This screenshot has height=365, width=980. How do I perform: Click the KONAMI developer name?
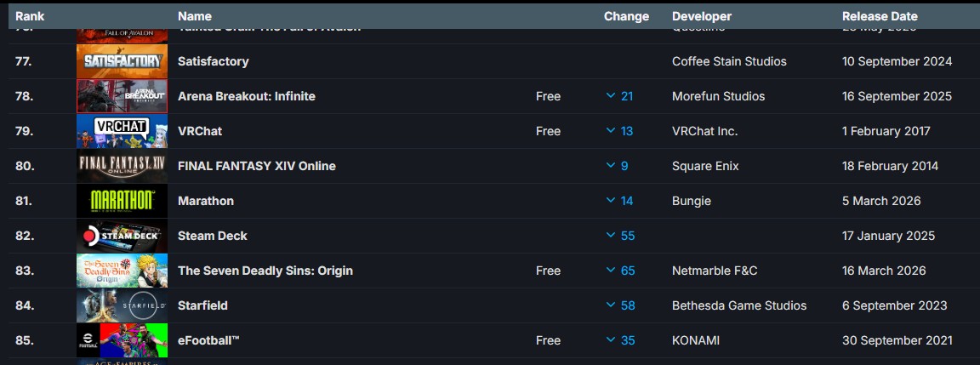pyautogui.click(x=696, y=341)
